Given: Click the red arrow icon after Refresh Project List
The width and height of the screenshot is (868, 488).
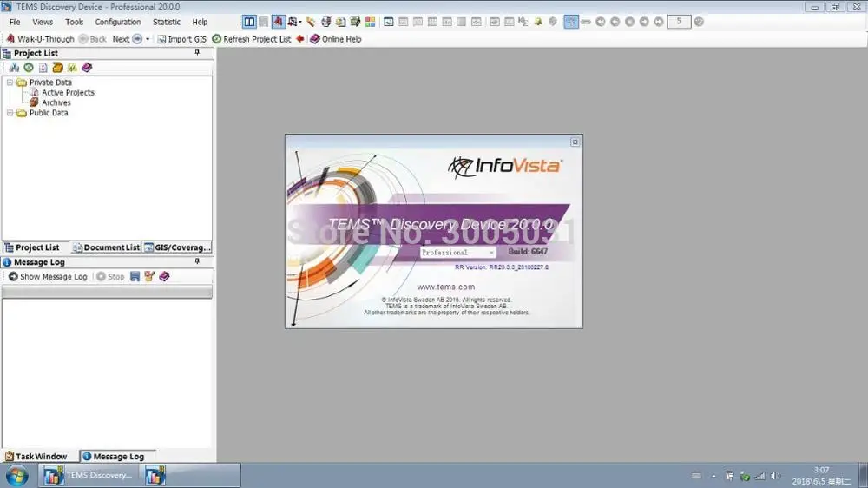Looking at the screenshot, I should coord(300,39).
